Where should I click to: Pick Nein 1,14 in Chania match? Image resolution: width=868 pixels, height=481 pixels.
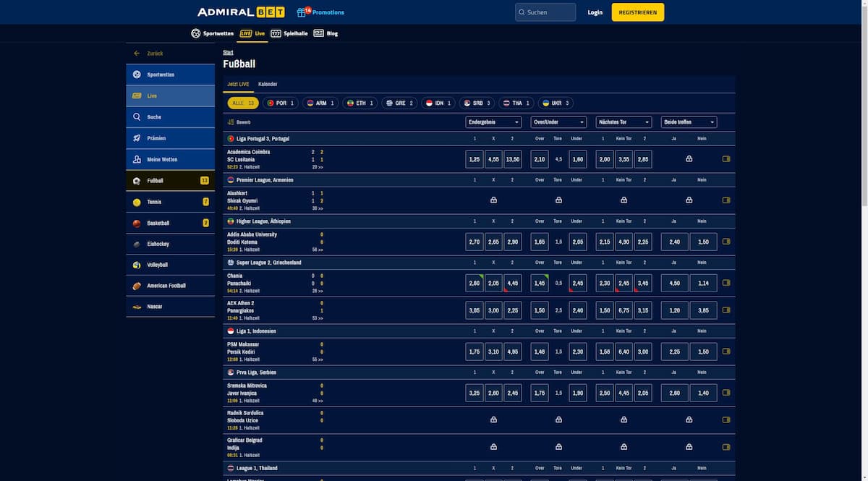(x=703, y=283)
